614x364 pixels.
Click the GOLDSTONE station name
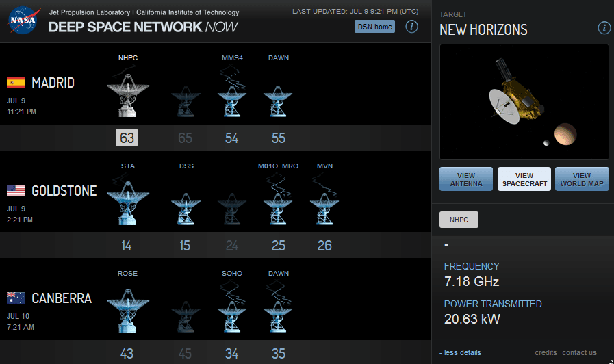(64, 191)
